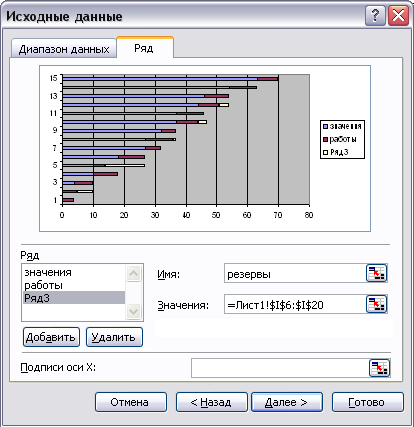
Task: Click into the Имя field containing резервы
Action: pos(295,273)
